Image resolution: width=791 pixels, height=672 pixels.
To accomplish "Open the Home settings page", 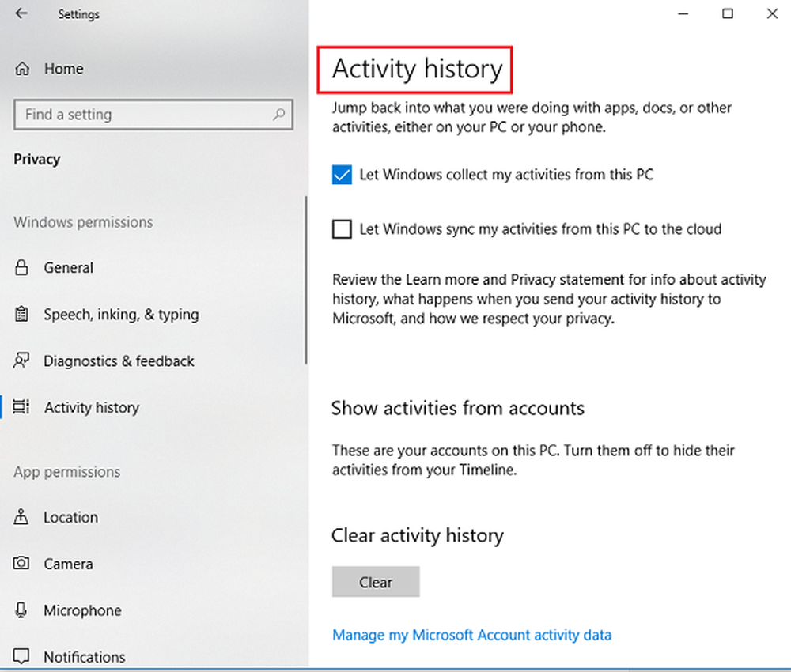I will coord(63,69).
